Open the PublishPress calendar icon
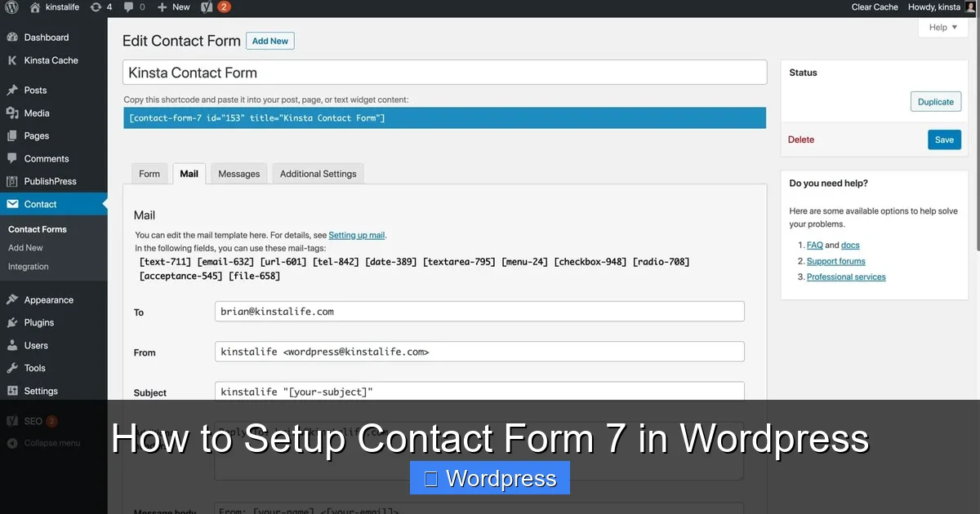The height and width of the screenshot is (514, 980). (x=12, y=182)
